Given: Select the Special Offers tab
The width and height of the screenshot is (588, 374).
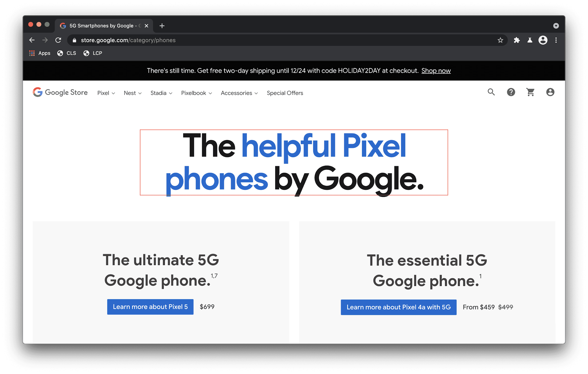Looking at the screenshot, I should 285,93.
